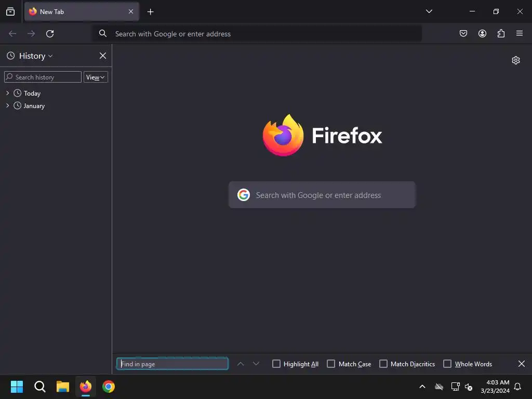Open Firefox View from the tab strip
Screen dimensions: 532x399
(10, 11)
